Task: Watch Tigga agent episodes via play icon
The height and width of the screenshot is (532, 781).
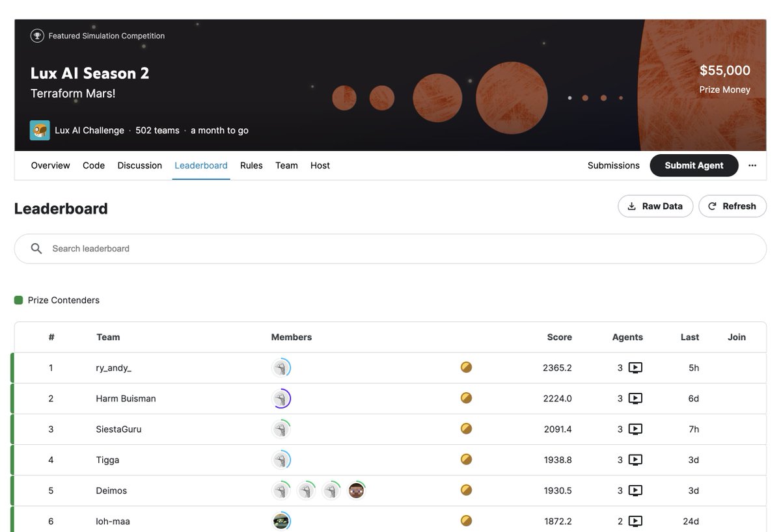Action: pos(635,460)
